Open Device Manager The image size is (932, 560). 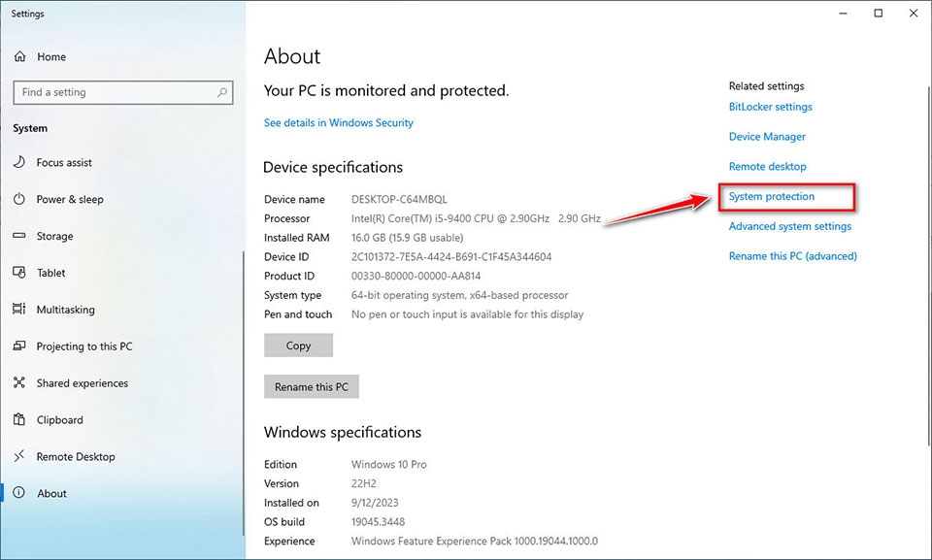click(x=766, y=136)
